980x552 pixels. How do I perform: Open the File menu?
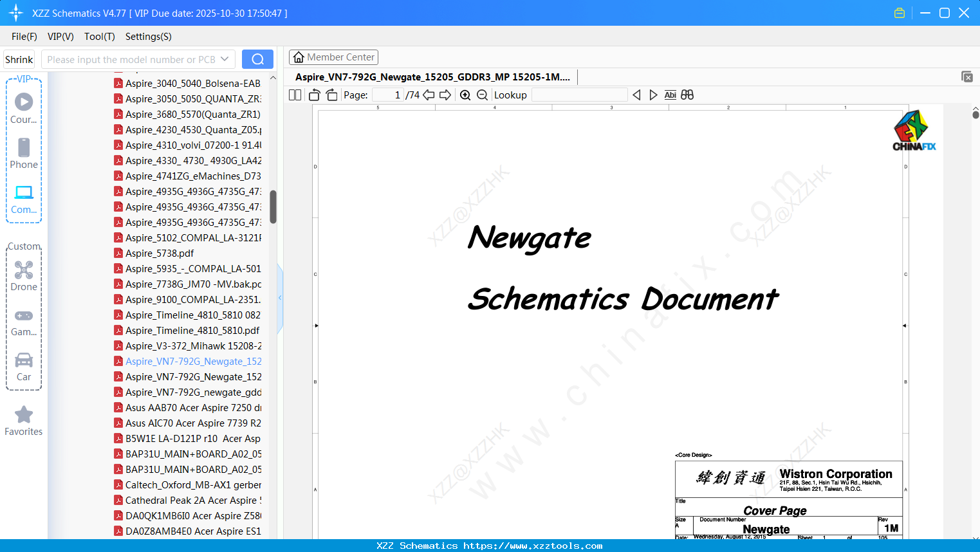tap(24, 37)
